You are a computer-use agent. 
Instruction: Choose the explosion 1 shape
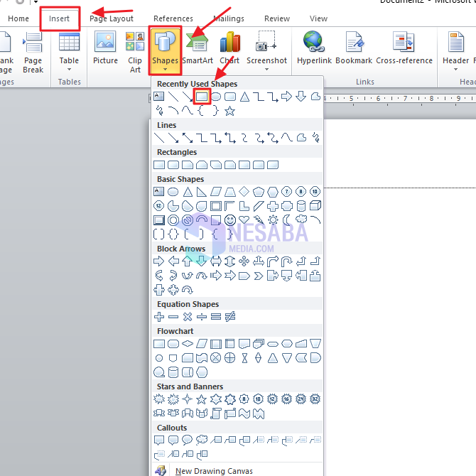pyautogui.click(x=159, y=399)
